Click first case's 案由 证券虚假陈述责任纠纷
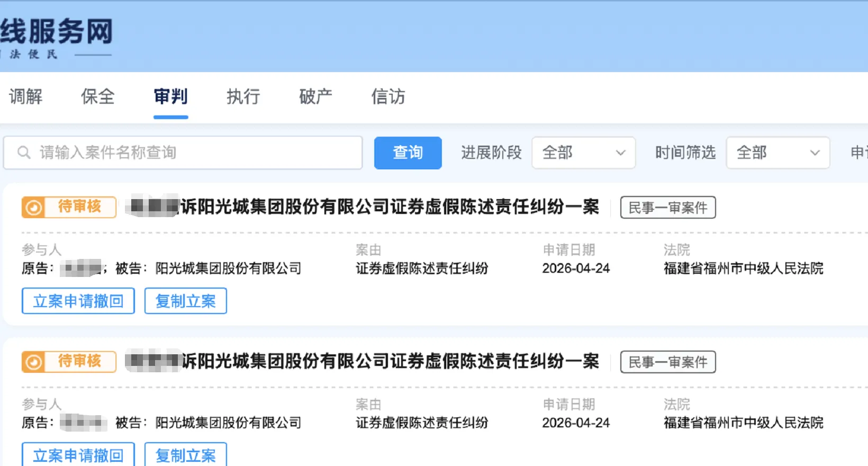This screenshot has width=868, height=466. 422,268
